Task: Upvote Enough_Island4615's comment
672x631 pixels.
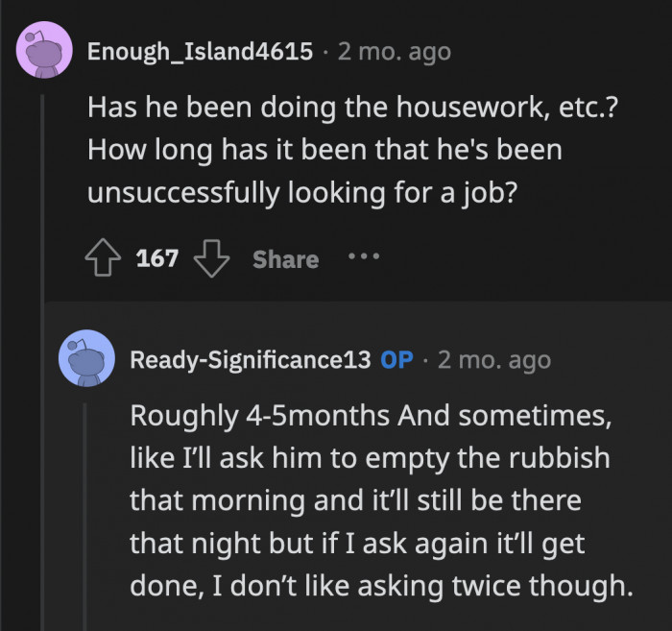Action: coord(105,259)
